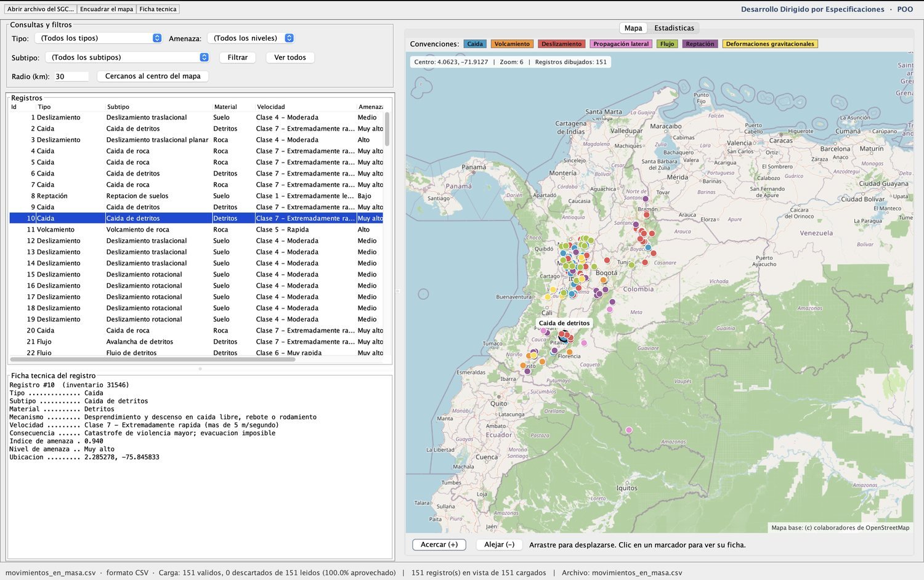This screenshot has width=924, height=580.
Task: Click the Filtrar button
Action: 237,57
